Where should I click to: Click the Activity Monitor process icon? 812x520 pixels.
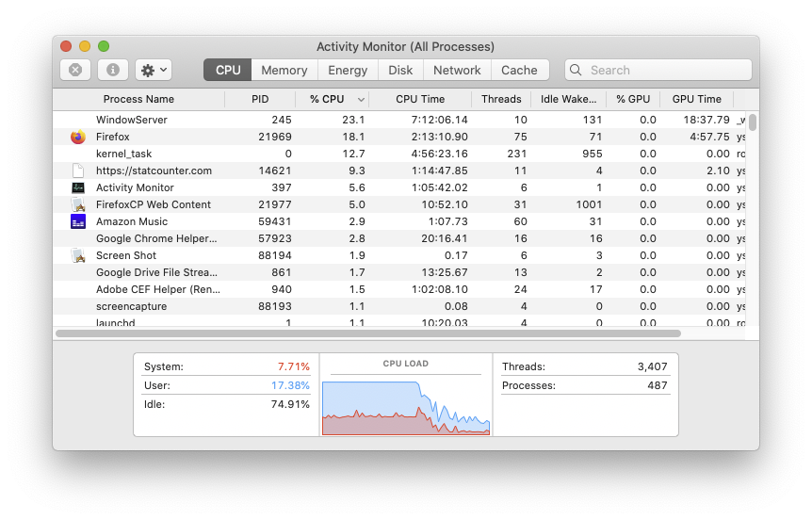[x=77, y=187]
